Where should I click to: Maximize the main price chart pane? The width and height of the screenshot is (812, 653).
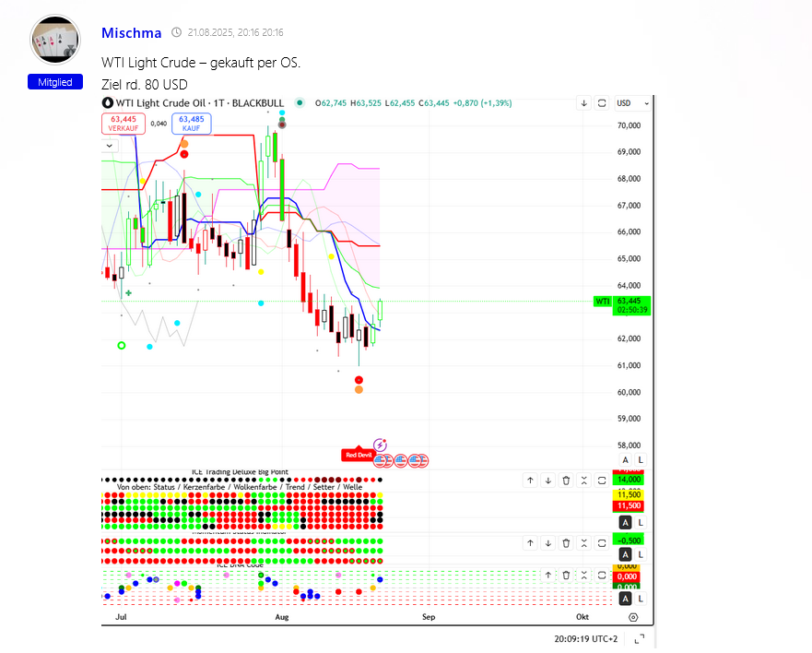point(602,103)
